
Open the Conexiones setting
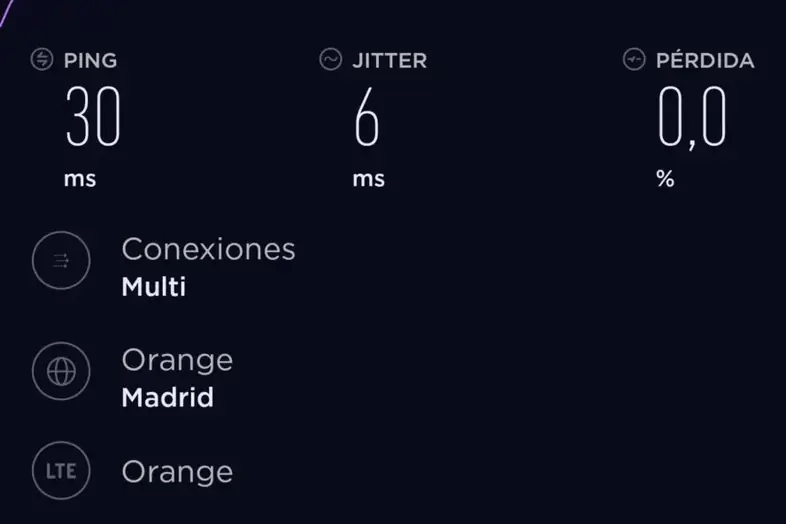(x=208, y=249)
